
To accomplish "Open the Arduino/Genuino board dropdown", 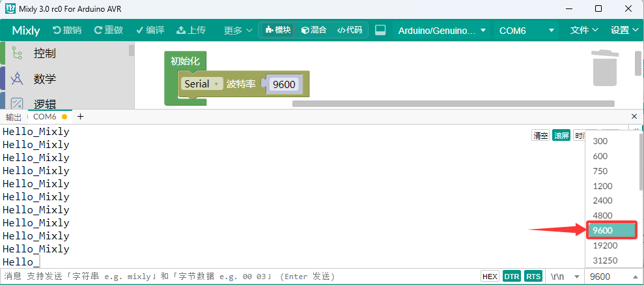I will [442, 31].
